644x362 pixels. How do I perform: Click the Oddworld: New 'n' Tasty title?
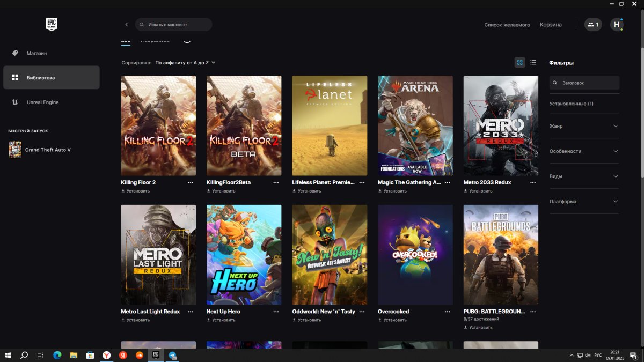(324, 312)
